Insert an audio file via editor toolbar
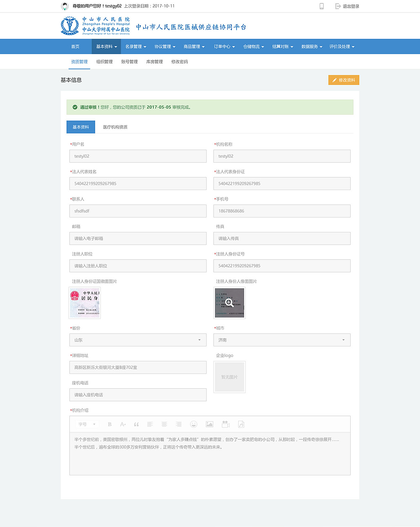This screenshot has width=420, height=527. click(x=241, y=424)
